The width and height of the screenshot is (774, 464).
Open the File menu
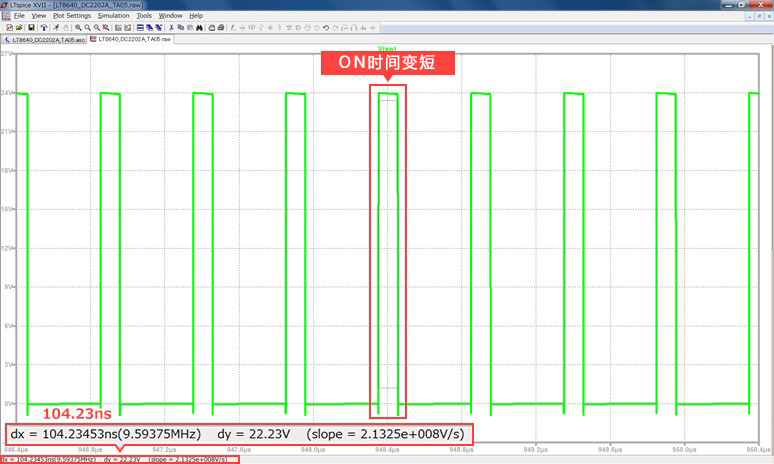[x=19, y=16]
